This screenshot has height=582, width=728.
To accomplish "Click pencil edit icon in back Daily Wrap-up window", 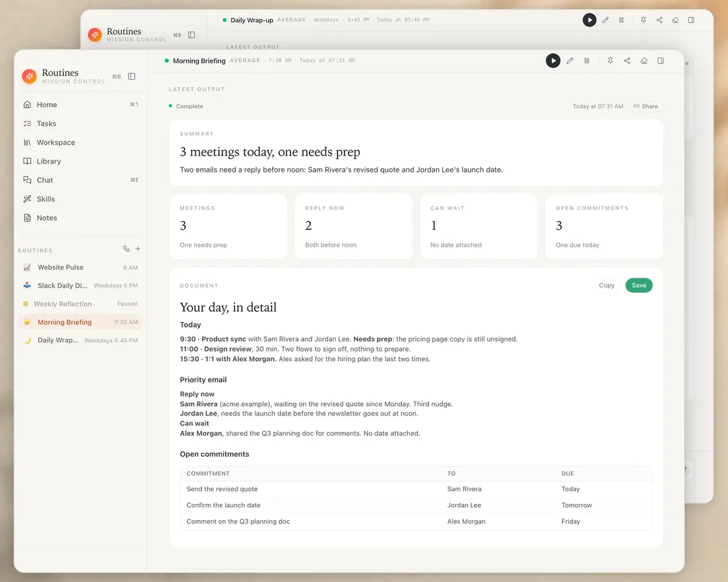I will click(x=605, y=20).
